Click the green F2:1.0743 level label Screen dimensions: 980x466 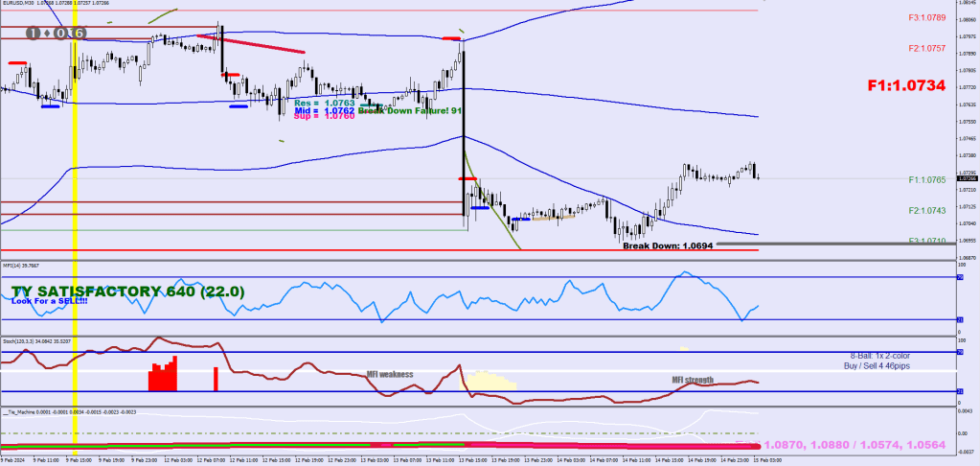(x=926, y=210)
